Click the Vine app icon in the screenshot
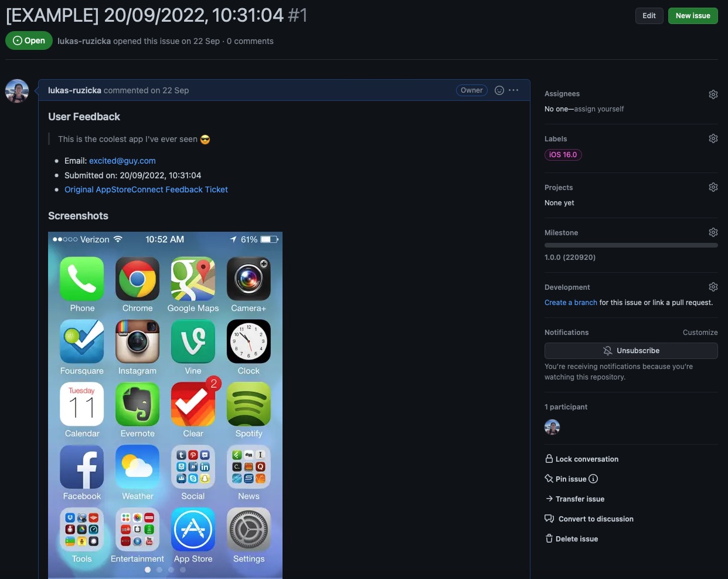The width and height of the screenshot is (728, 579). coord(193,341)
